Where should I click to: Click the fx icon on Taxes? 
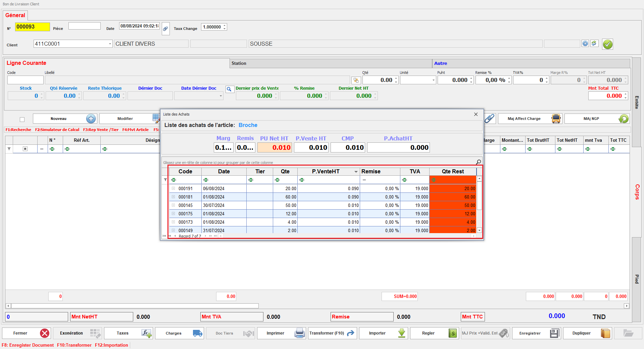click(146, 333)
